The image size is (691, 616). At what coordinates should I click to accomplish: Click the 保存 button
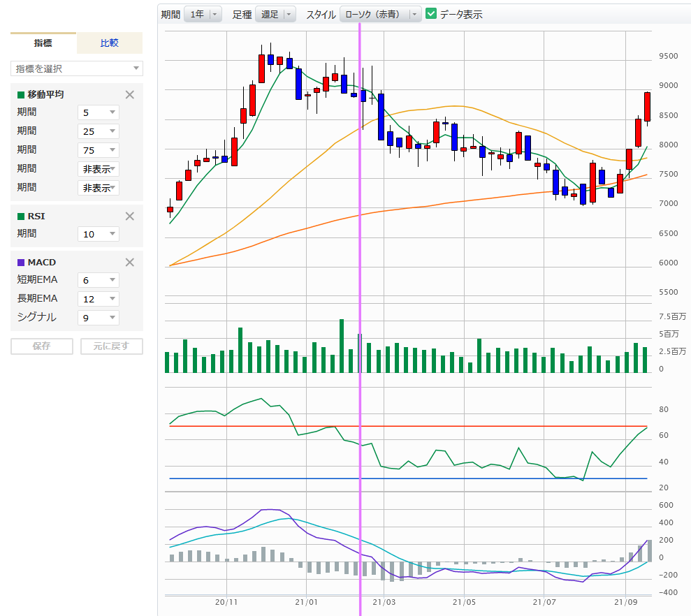pyautogui.click(x=42, y=346)
